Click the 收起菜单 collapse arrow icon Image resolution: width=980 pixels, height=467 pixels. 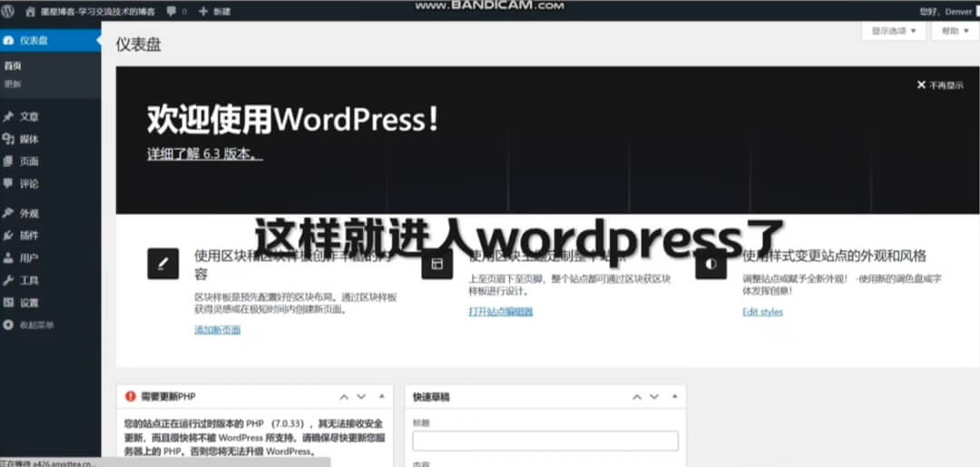(8, 325)
